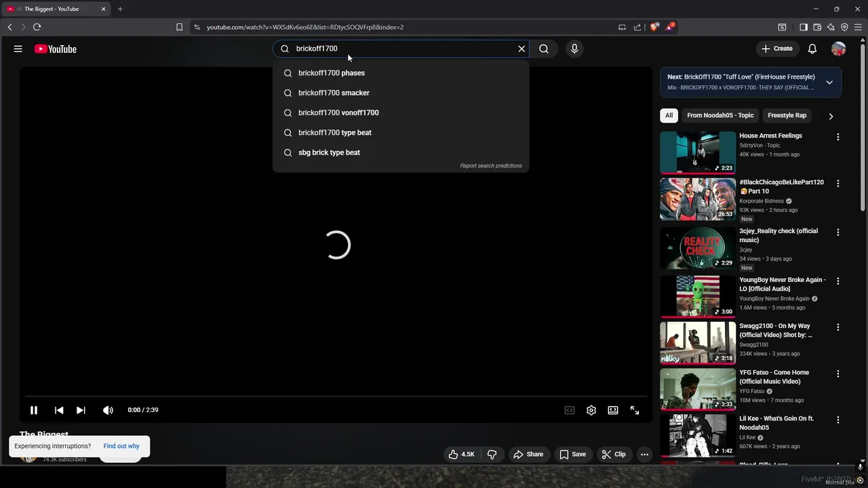Share the video
This screenshot has width=868, height=488.
coord(528,455)
